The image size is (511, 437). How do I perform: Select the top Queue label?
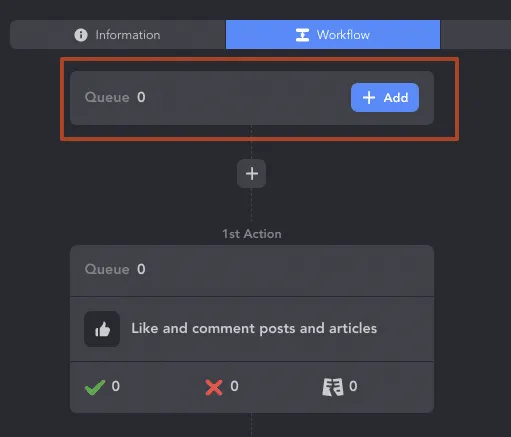tap(107, 97)
